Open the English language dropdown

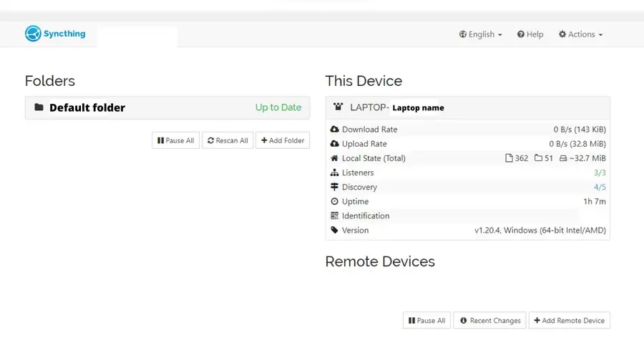pyautogui.click(x=481, y=34)
